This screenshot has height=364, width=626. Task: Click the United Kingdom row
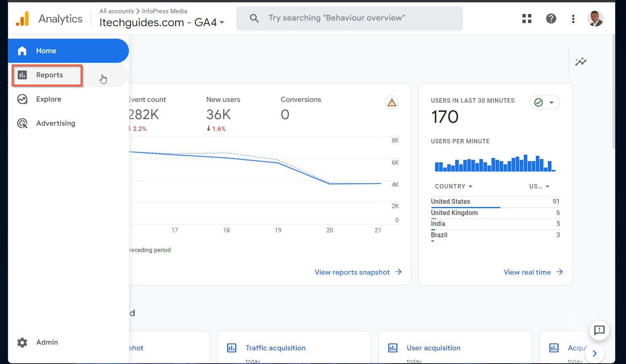tap(495, 213)
